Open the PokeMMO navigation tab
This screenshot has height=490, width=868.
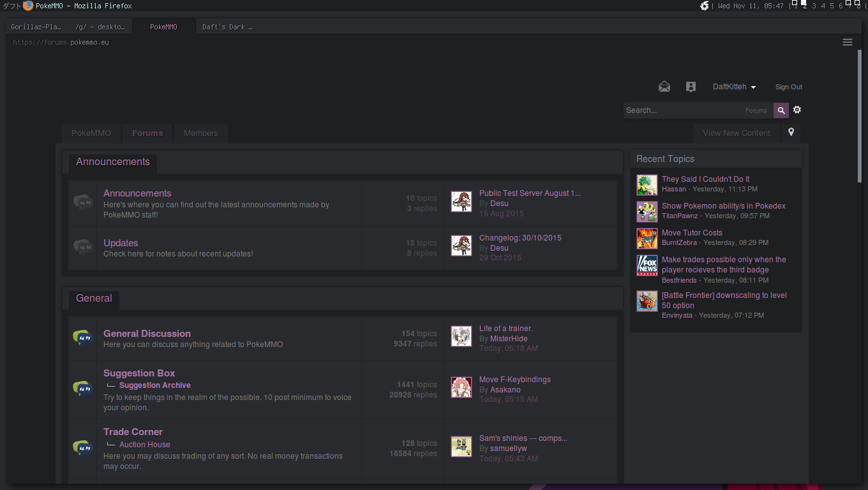pyautogui.click(x=91, y=133)
